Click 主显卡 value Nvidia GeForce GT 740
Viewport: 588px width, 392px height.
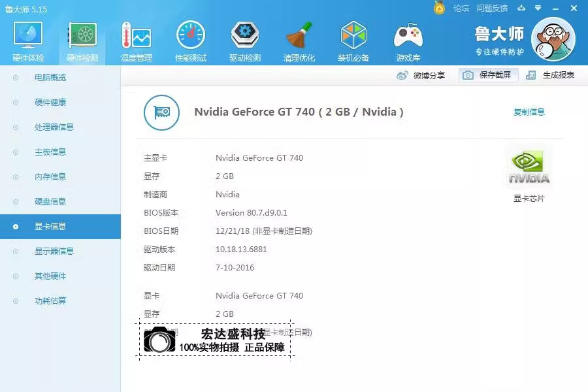click(259, 158)
